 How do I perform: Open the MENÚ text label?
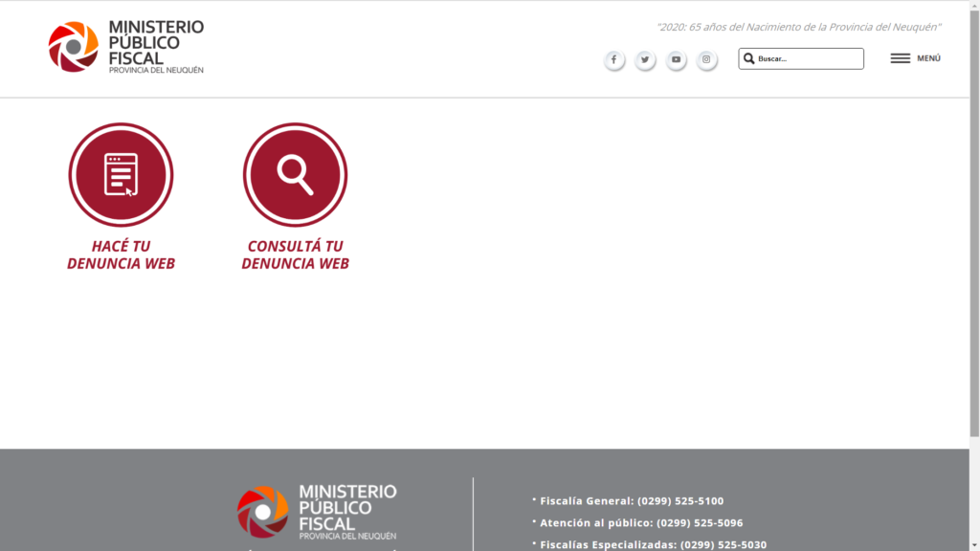pos(928,58)
